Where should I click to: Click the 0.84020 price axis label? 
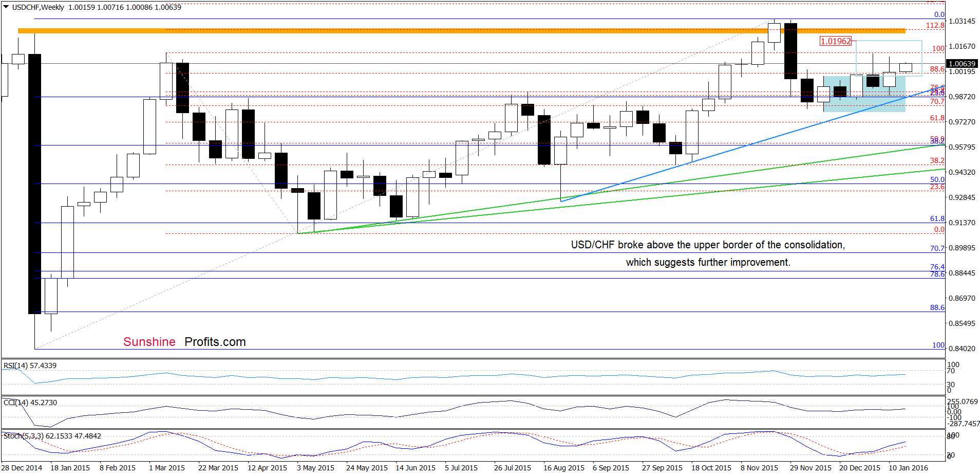962,349
